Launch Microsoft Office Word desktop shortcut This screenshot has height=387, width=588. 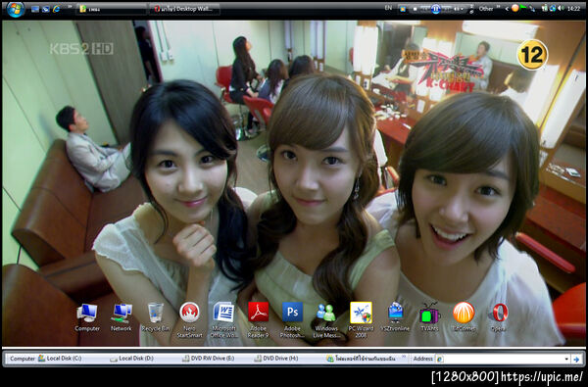point(223,320)
